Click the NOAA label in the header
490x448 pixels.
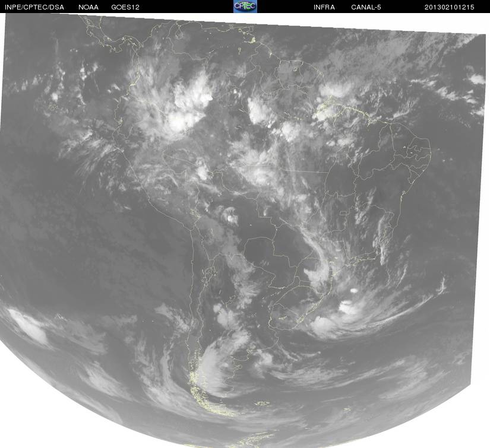(x=88, y=7)
